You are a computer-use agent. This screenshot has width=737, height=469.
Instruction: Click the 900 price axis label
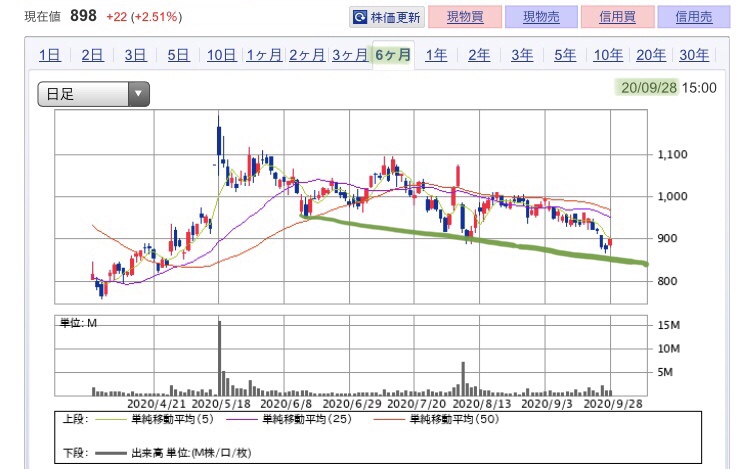[667, 238]
